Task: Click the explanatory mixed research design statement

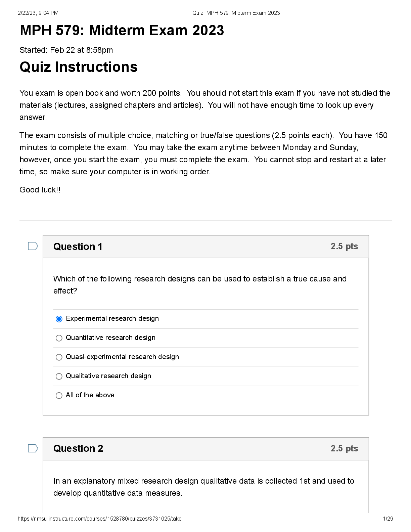Action: click(203, 487)
